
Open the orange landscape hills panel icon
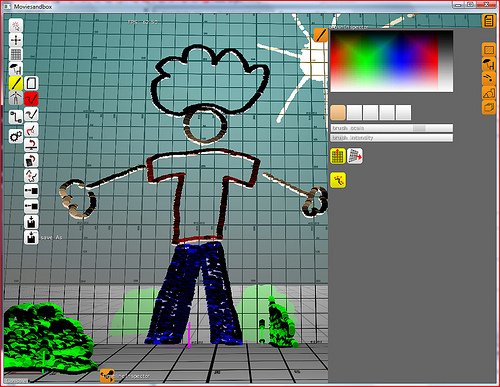489,93
